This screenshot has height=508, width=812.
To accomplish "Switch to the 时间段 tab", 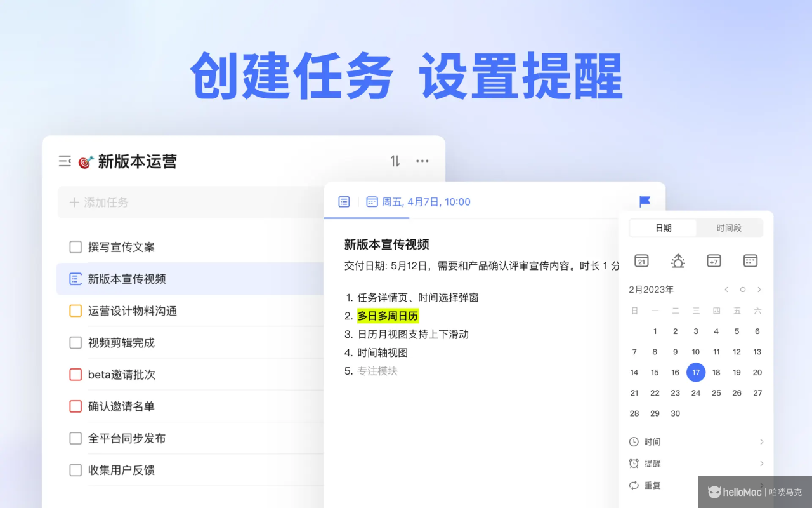I will (x=729, y=228).
